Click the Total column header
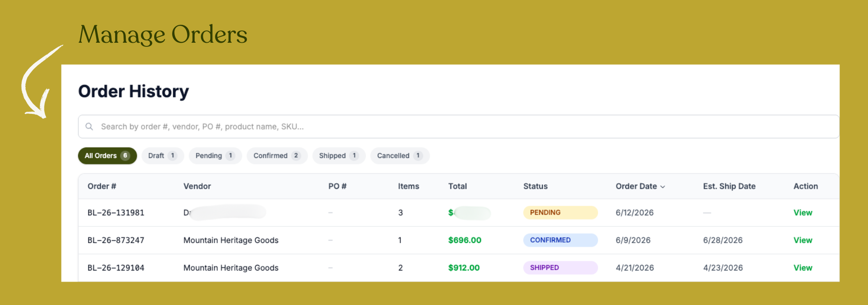Viewport: 868px width, 305px height. pyautogui.click(x=458, y=186)
